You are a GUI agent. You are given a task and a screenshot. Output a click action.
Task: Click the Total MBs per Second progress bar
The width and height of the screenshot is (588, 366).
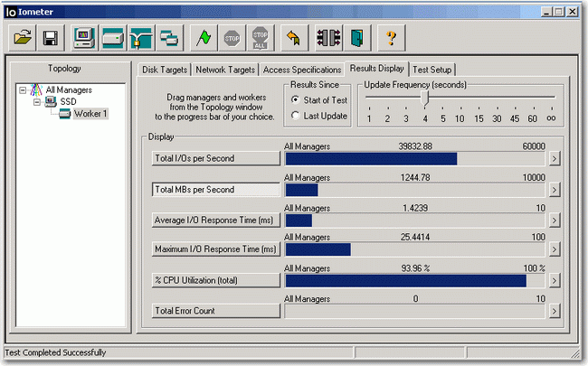(x=414, y=190)
